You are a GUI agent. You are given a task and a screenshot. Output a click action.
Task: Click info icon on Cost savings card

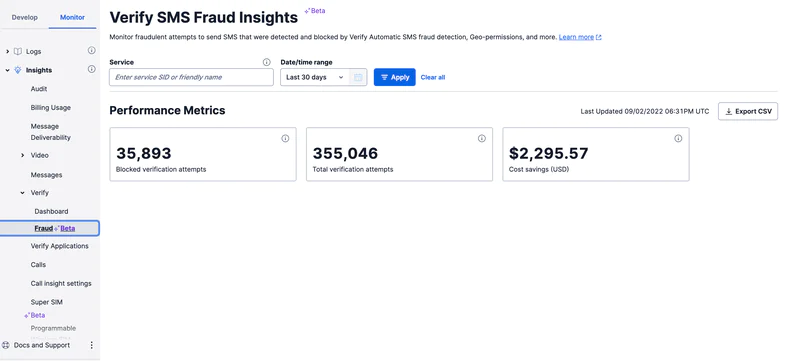[678, 139]
